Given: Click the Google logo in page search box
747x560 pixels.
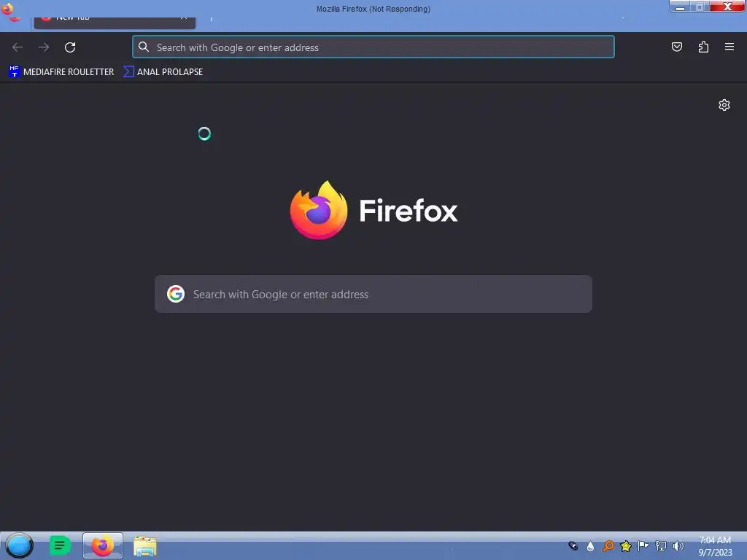Looking at the screenshot, I should point(176,294).
